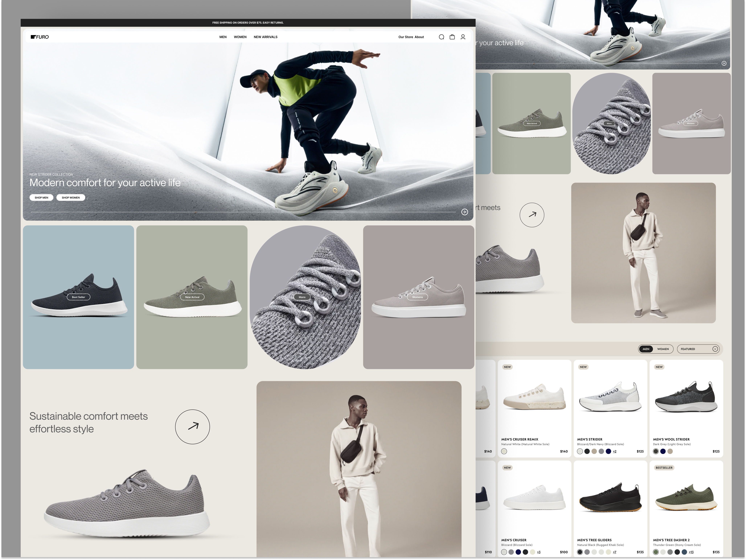Click the circled arrow beside Sustainable comfort

pyautogui.click(x=192, y=427)
